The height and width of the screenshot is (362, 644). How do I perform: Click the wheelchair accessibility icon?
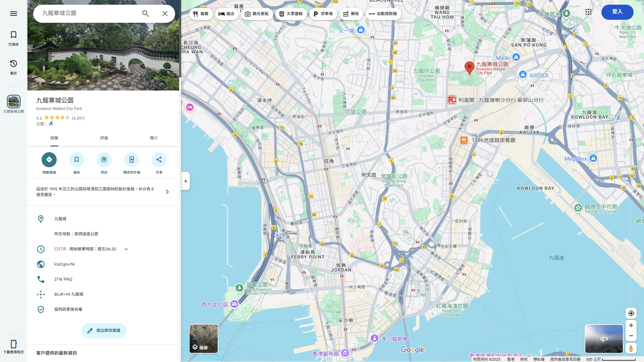[x=51, y=124]
